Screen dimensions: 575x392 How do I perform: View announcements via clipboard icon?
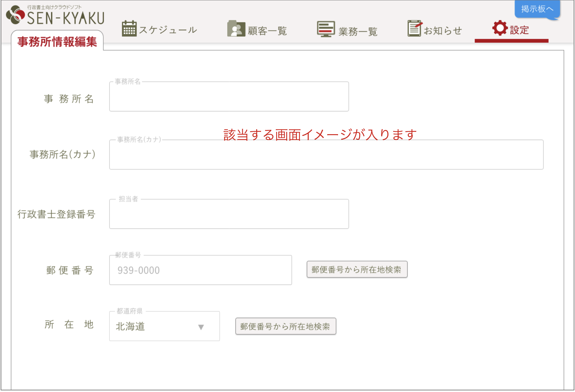pos(415,29)
